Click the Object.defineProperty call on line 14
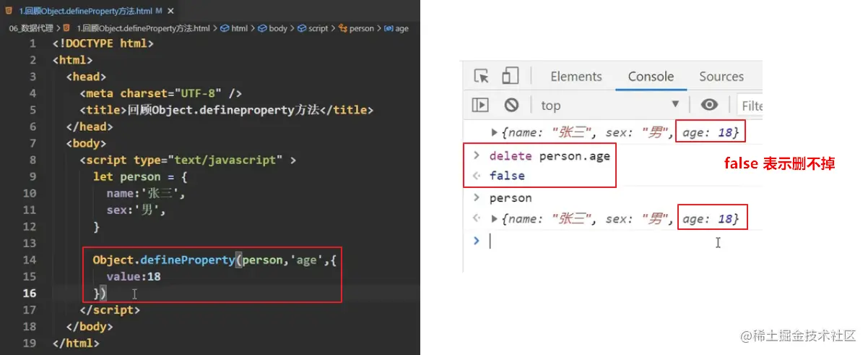 click(215, 260)
